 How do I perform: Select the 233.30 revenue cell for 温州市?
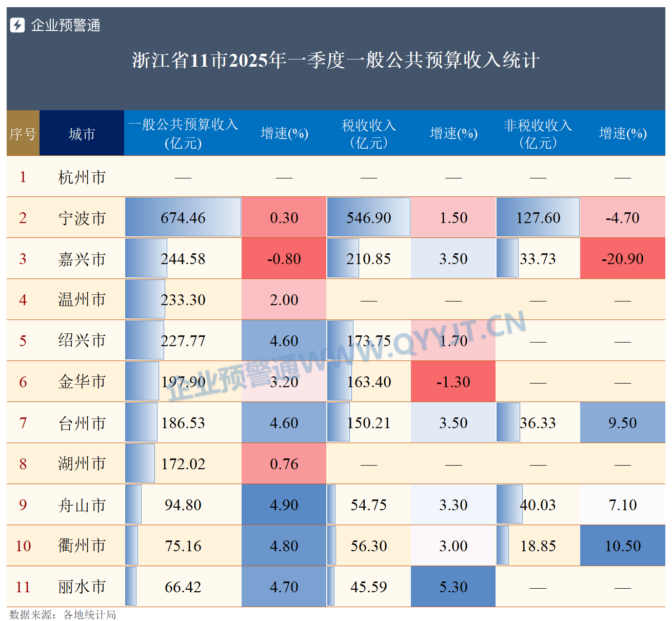(x=183, y=299)
